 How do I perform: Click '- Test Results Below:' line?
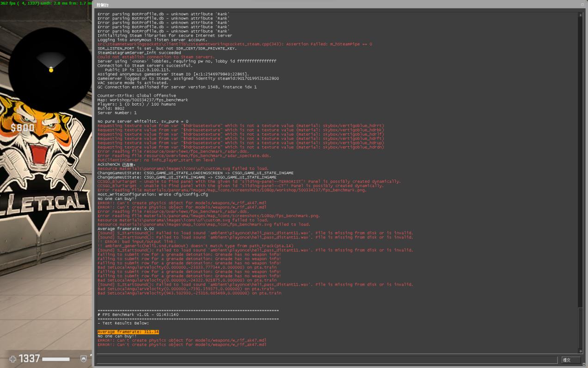[123, 323]
